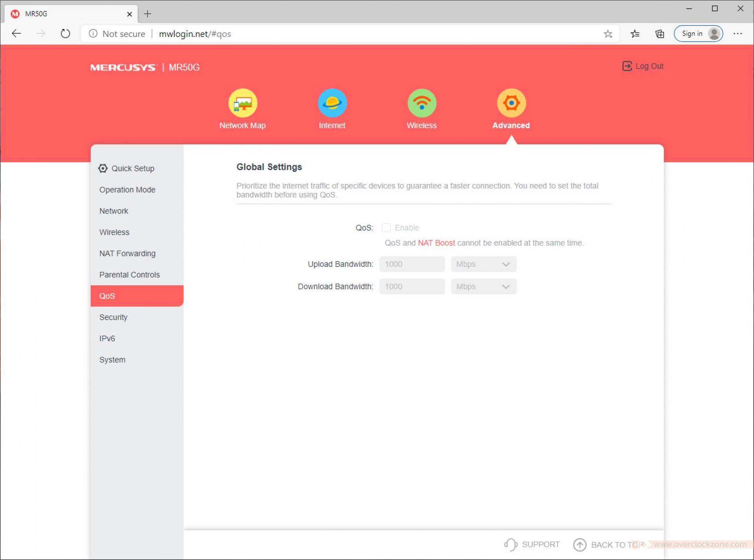Click the Log Out icon
Image resolution: width=754 pixels, height=560 pixels.
click(x=627, y=66)
